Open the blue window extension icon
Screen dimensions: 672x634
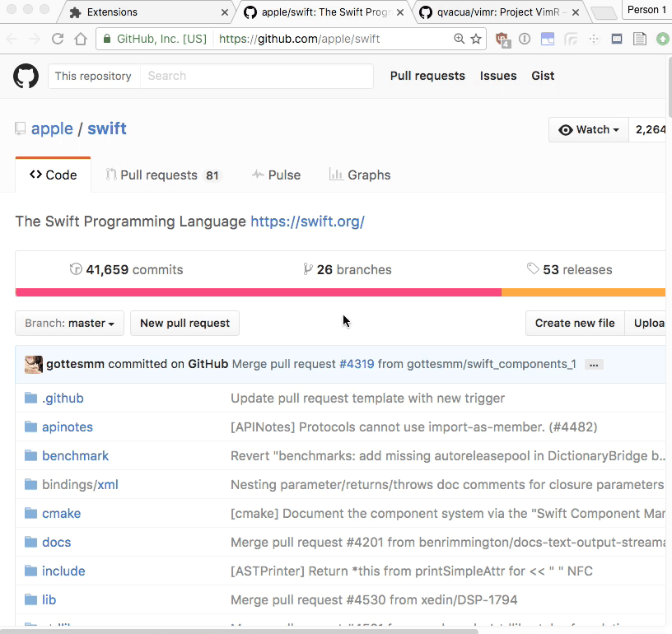point(548,39)
